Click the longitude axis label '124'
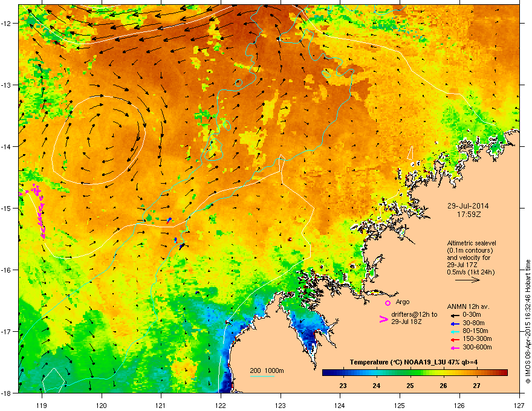532x411 pixels. (340, 405)
